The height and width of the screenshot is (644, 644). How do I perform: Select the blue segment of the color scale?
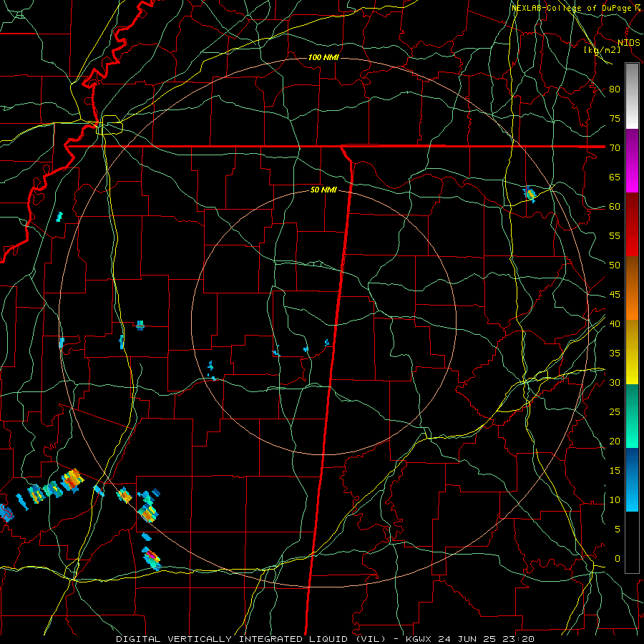(632, 479)
